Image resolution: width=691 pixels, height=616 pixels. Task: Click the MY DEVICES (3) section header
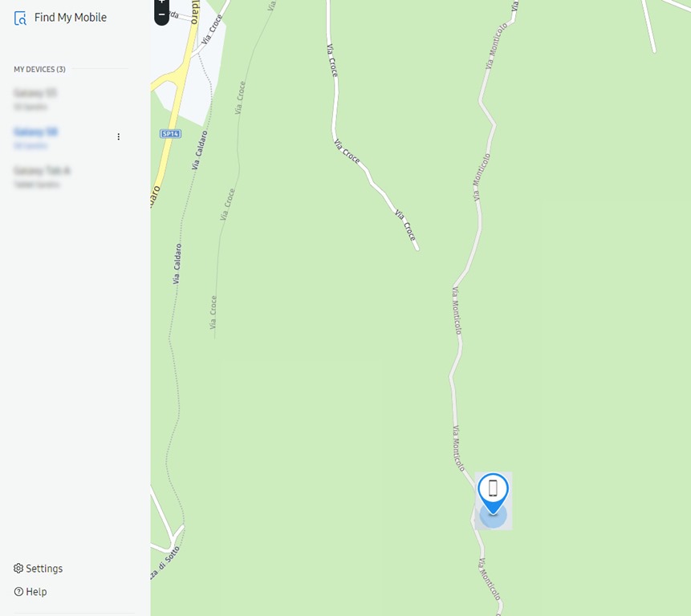tap(39, 69)
